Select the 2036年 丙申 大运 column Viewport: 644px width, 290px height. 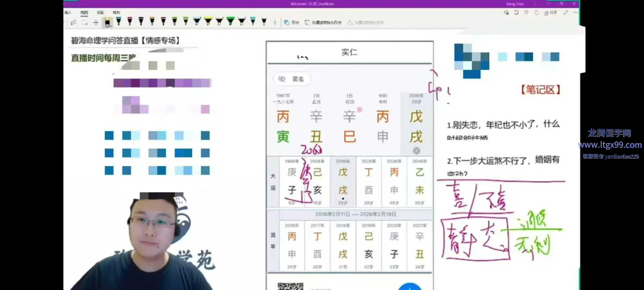pyautogui.click(x=394, y=182)
